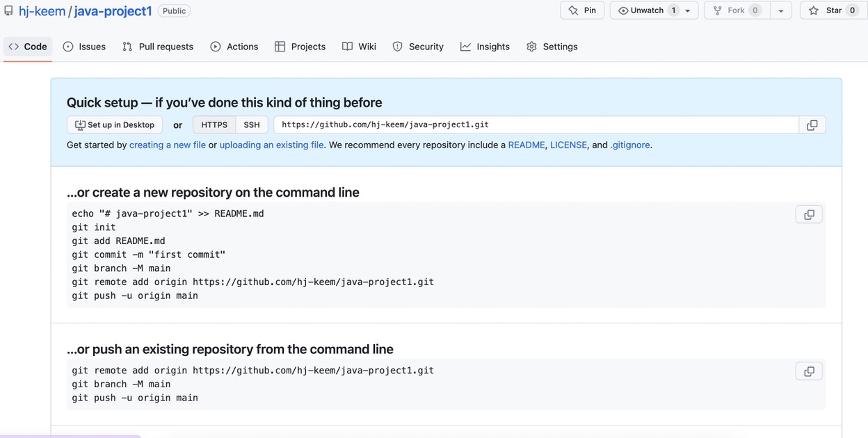Screen dimensions: 868x438
Task: Open the Projects tab
Action: pos(300,47)
